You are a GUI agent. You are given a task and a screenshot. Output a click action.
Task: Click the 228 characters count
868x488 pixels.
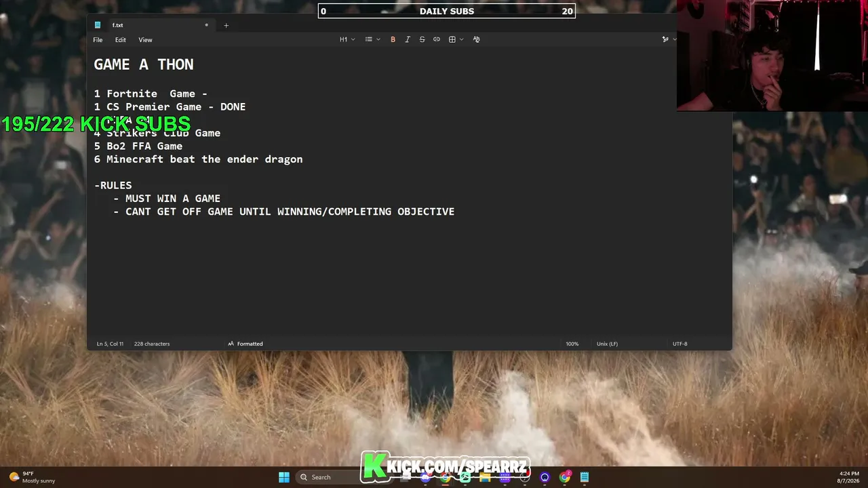pyautogui.click(x=152, y=344)
